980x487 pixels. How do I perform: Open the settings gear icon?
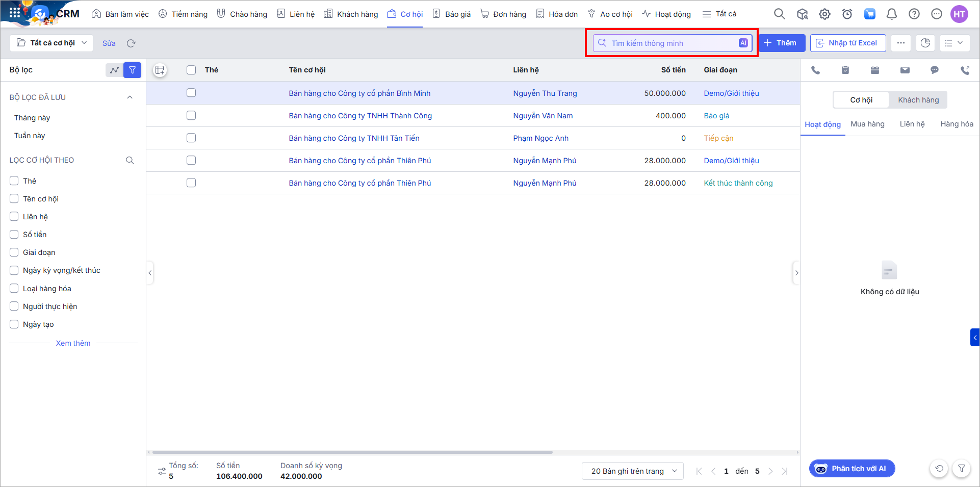824,14
